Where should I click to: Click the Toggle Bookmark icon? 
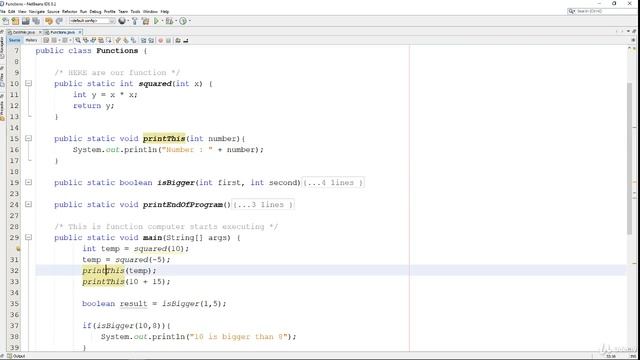pos(133,40)
